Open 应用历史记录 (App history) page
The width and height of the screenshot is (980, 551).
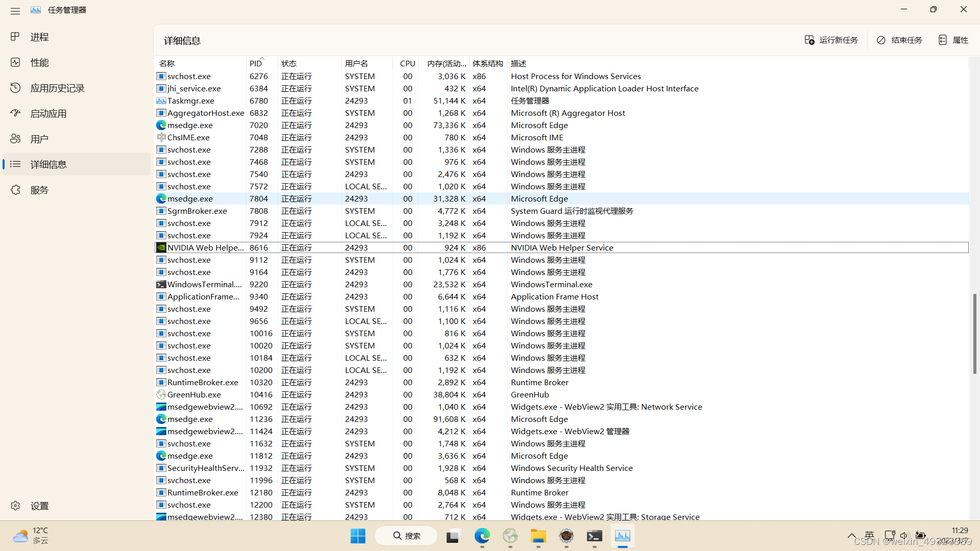tap(77, 88)
